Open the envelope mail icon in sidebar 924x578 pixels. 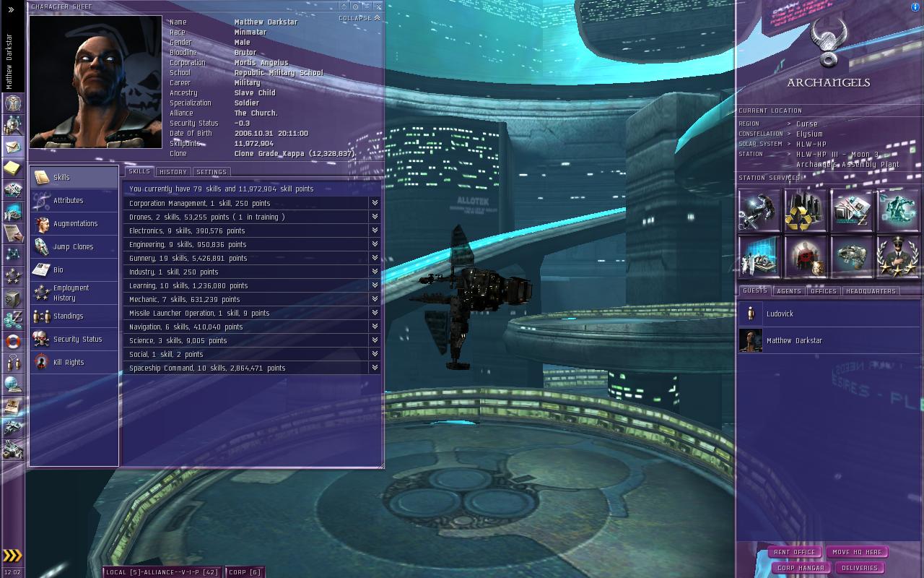coord(13,147)
